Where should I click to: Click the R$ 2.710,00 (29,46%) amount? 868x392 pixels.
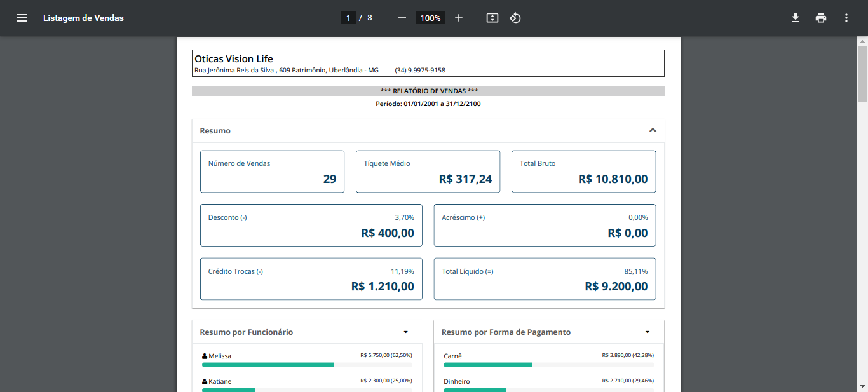[x=628, y=381]
